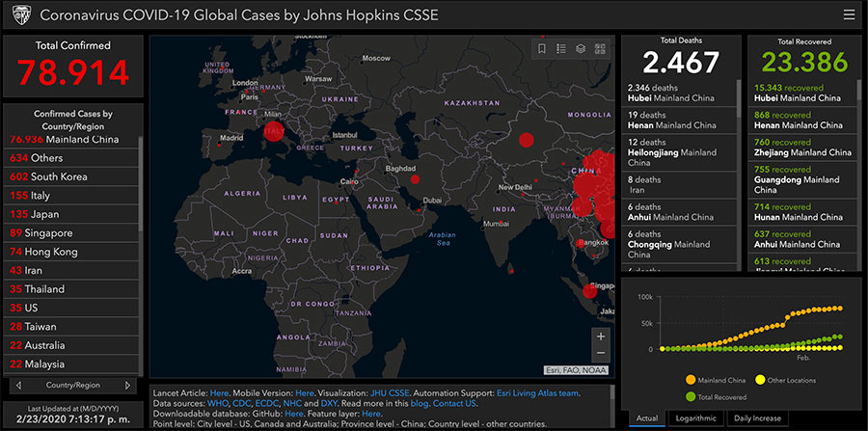Select '19 deaths Henan' entry
868x431 pixels.
[x=679, y=121]
